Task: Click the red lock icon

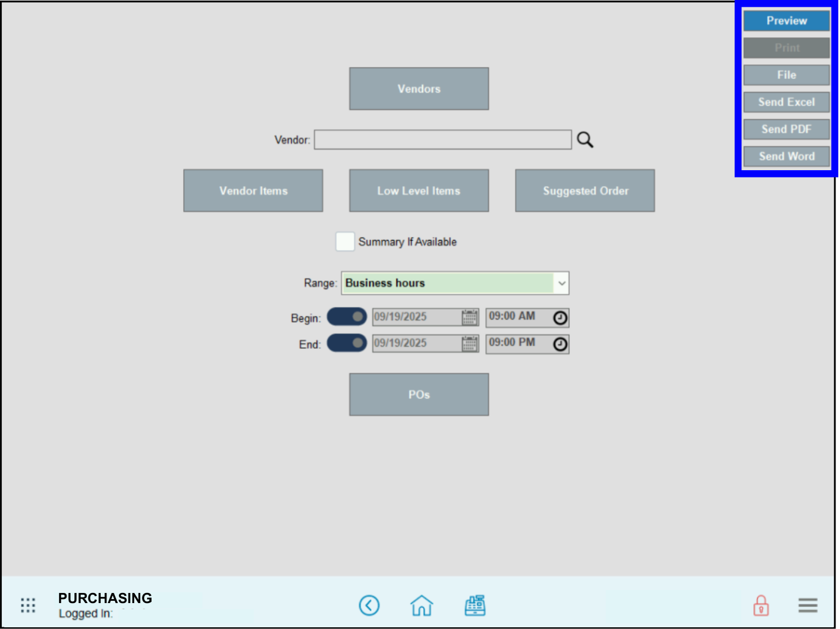Action: point(761,606)
